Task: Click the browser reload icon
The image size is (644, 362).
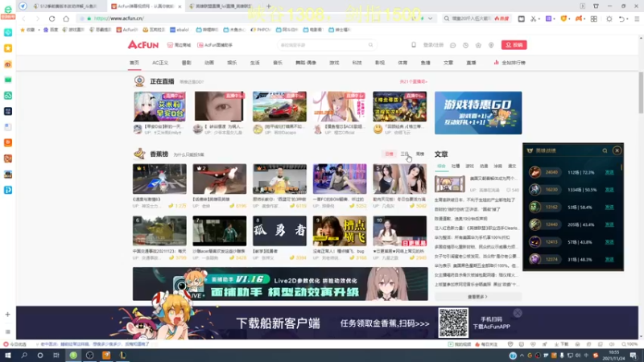Action: tap(52, 19)
